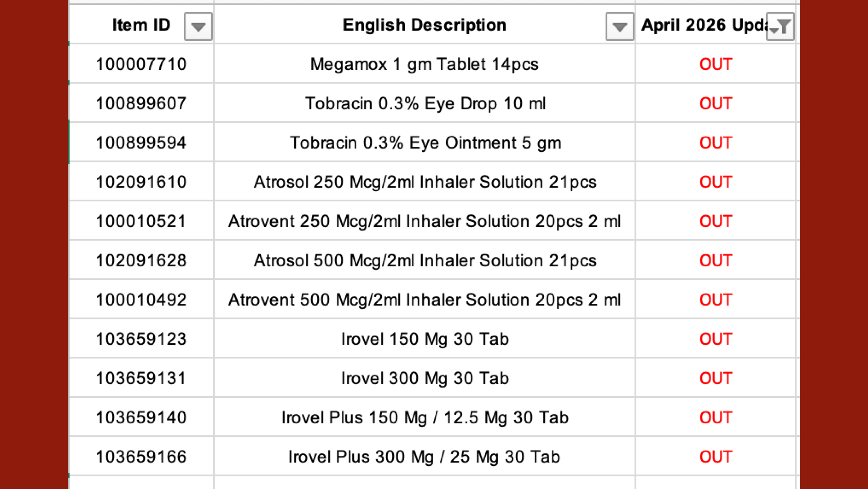Viewport: 868px width, 489px height.
Task: Select the Megamox 1 gm Tablet cell
Action: [x=424, y=64]
